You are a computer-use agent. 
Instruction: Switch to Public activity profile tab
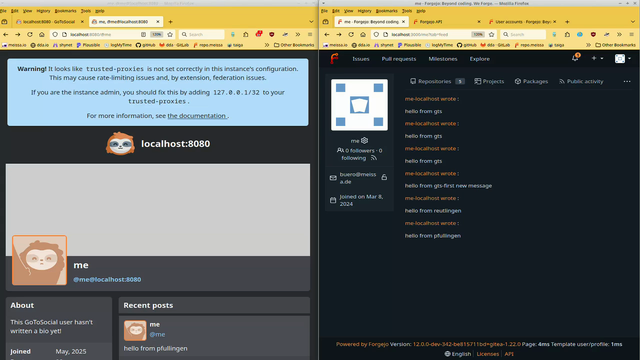581,81
